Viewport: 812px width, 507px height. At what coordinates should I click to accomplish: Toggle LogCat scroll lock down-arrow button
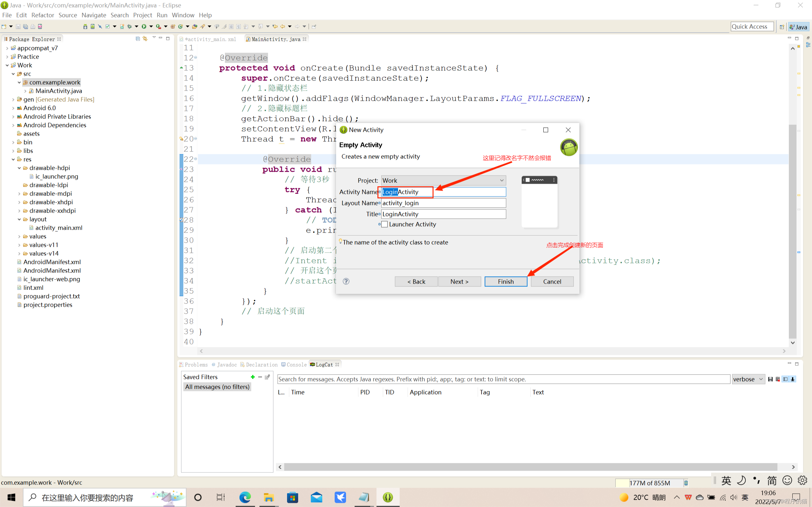coord(793,379)
